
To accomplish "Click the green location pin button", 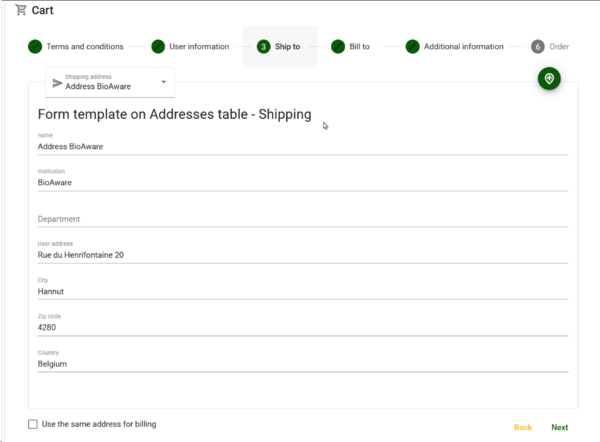I will click(548, 79).
